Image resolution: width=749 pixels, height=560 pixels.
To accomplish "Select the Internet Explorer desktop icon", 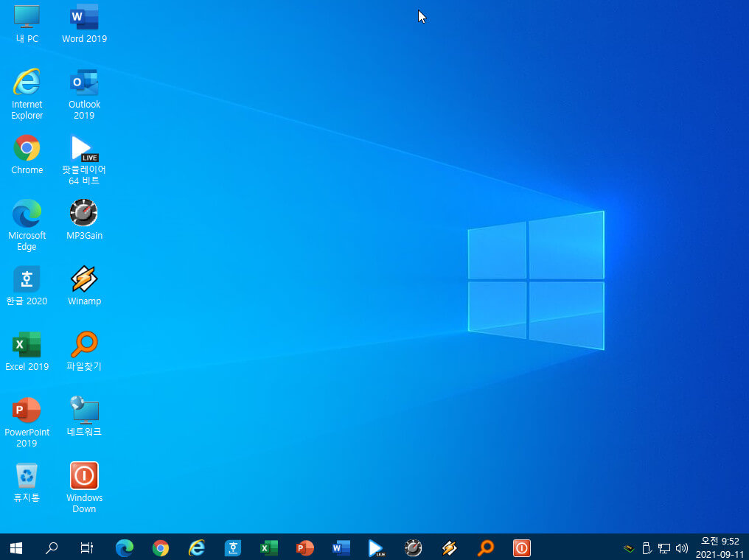I will (27, 94).
